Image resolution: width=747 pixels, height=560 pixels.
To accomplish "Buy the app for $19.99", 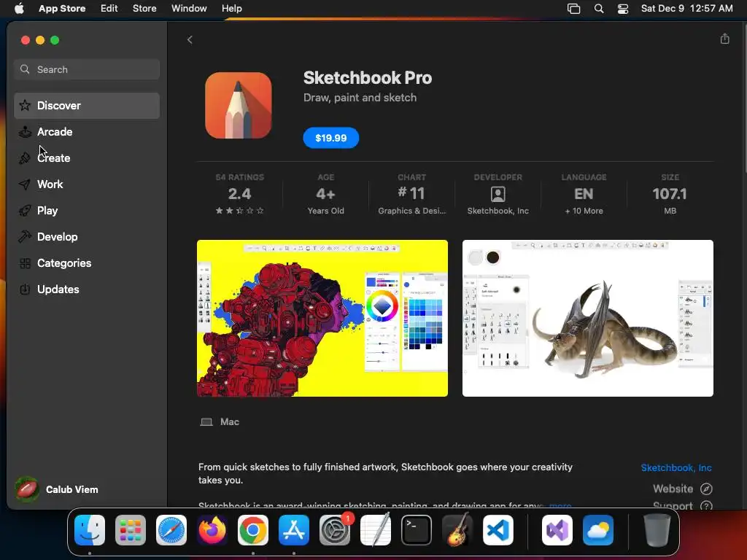I will (330, 138).
